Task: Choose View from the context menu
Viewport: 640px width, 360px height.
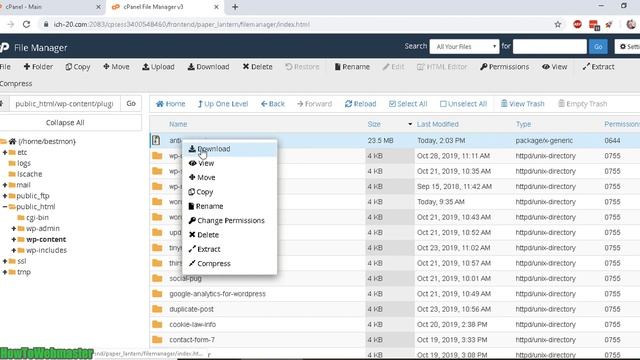Action: click(x=229, y=163)
